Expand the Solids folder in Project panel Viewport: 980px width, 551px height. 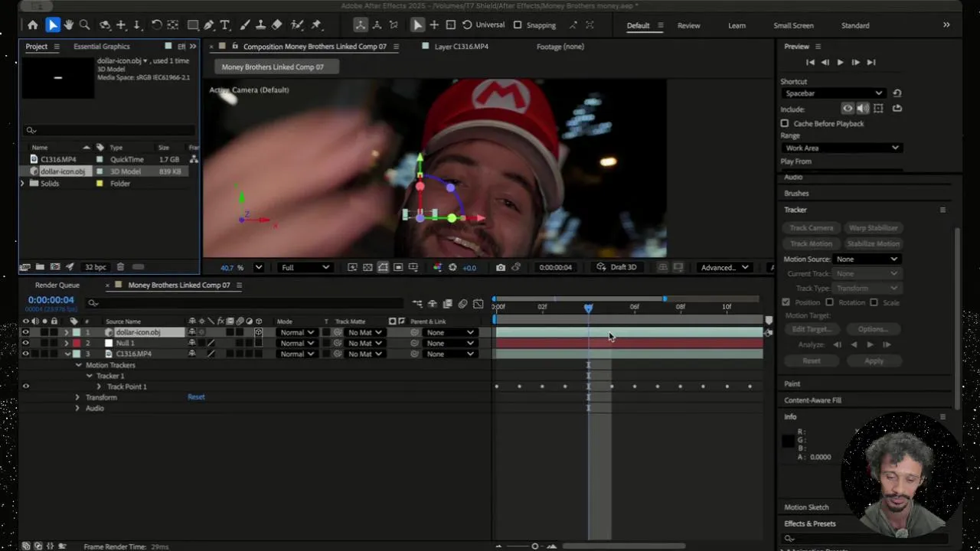click(23, 184)
